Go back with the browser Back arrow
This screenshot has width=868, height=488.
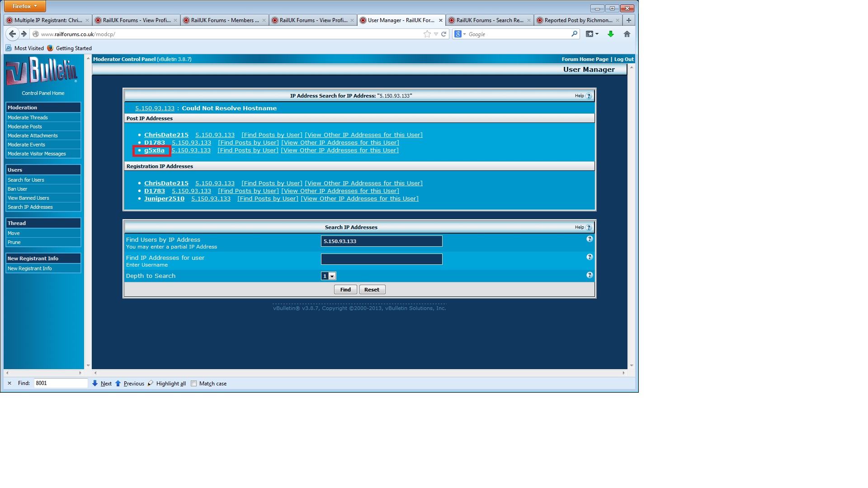coord(12,34)
